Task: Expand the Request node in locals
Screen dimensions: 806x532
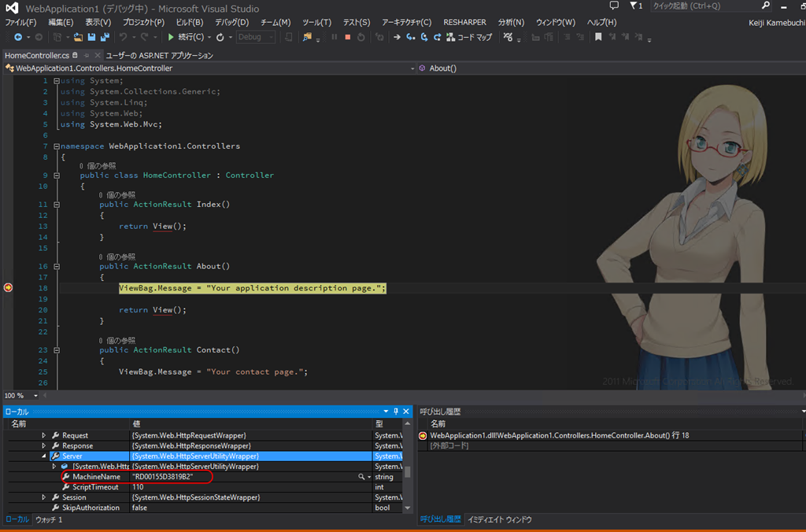Action: pyautogui.click(x=44, y=435)
